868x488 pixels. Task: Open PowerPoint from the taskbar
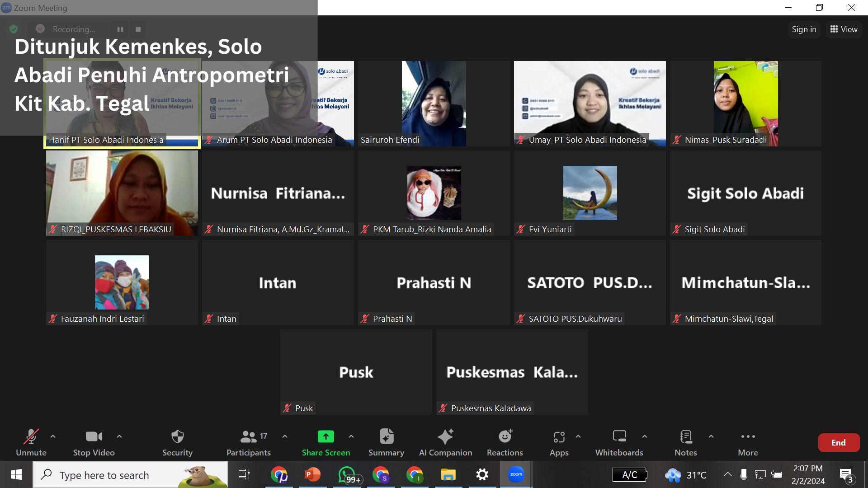pyautogui.click(x=313, y=475)
